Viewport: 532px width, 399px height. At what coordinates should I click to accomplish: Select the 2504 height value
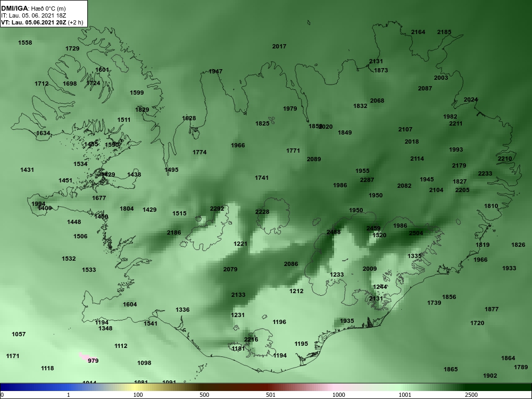416,234
